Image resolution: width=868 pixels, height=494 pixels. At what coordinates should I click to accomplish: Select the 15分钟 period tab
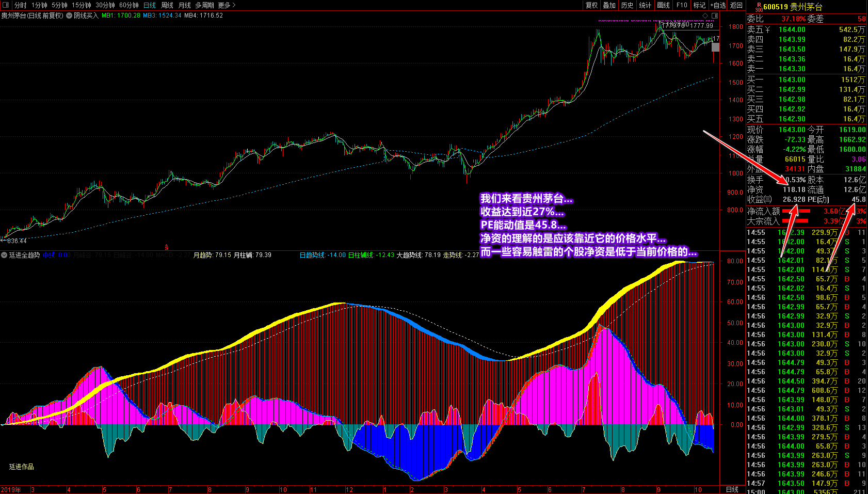(x=82, y=5)
